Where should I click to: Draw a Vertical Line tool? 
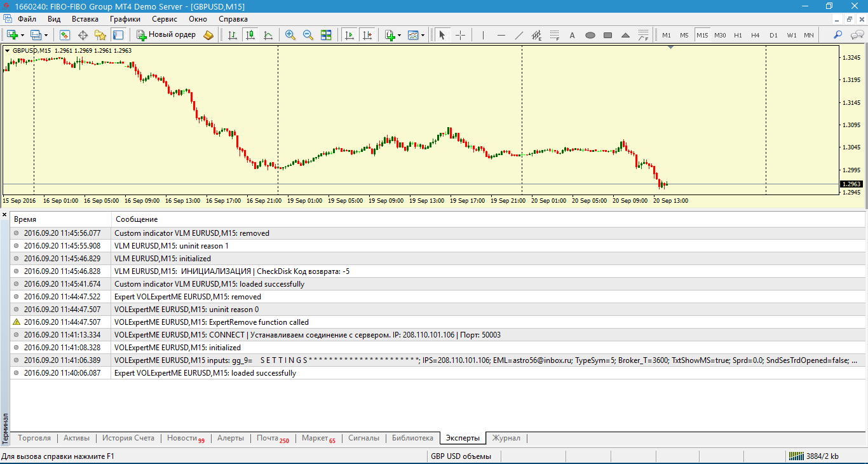pyautogui.click(x=484, y=35)
